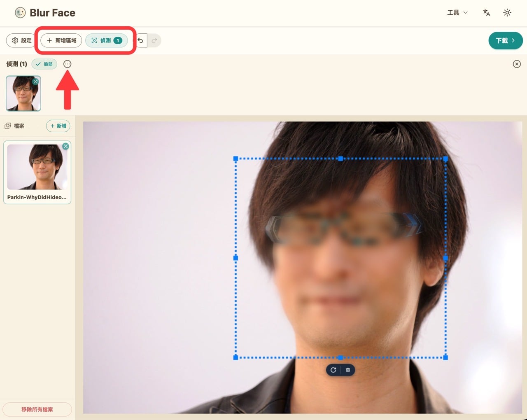
Task: Open the language translation selector
Action: [486, 13]
